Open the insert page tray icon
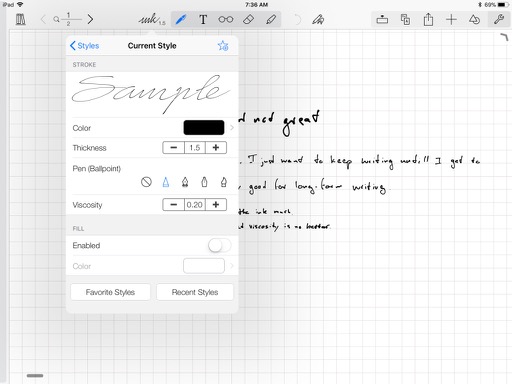This screenshot has height=384, width=512. 382,19
